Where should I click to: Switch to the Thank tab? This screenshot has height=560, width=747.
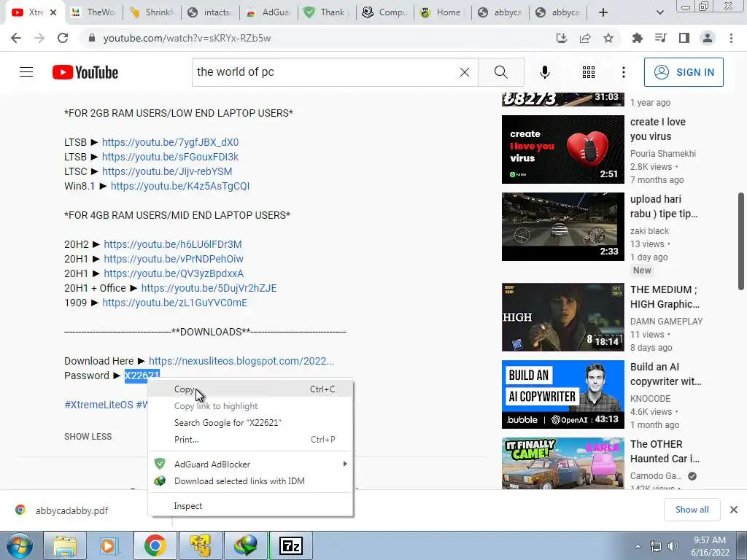tap(327, 12)
